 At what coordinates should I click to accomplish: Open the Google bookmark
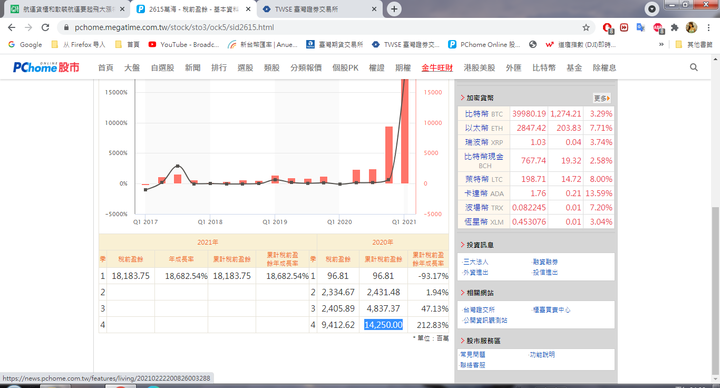tap(25, 45)
